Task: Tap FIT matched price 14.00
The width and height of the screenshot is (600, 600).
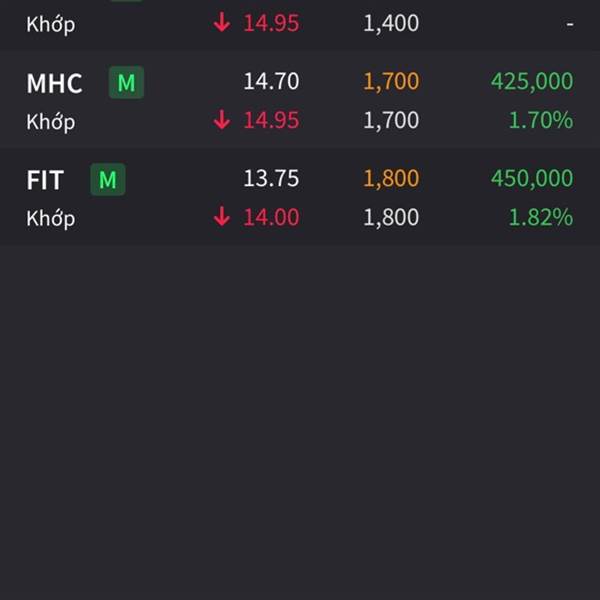Action: [x=271, y=217]
